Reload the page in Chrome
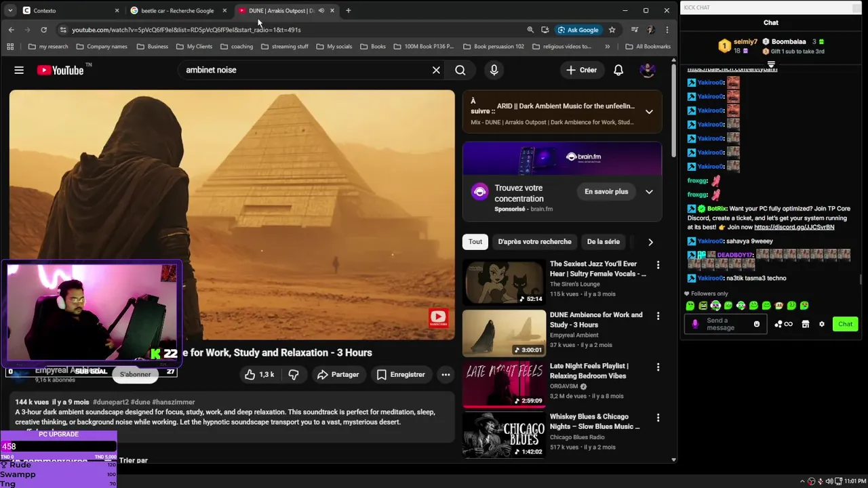This screenshot has width=868, height=488. pyautogui.click(x=43, y=30)
